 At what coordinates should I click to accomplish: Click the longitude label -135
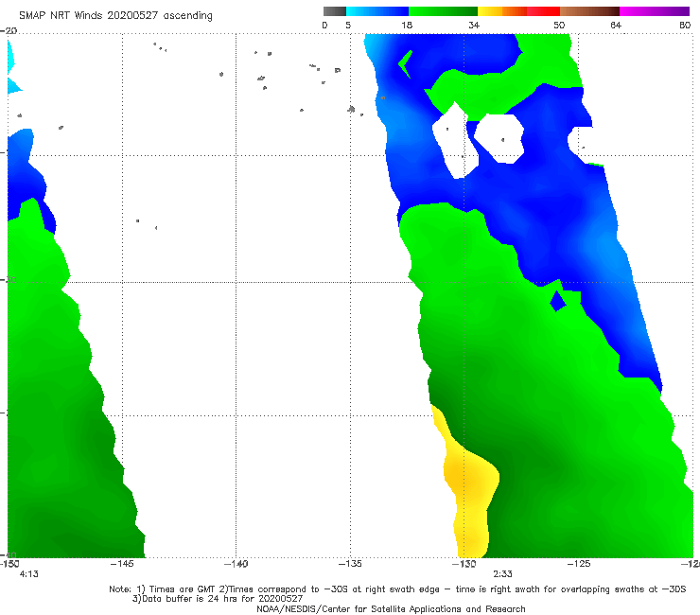tap(350, 564)
